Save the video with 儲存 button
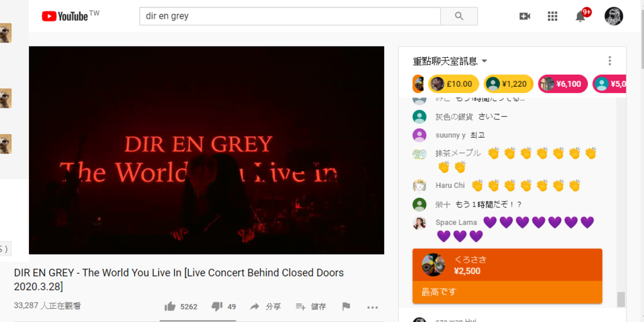644x322 pixels. point(311,306)
